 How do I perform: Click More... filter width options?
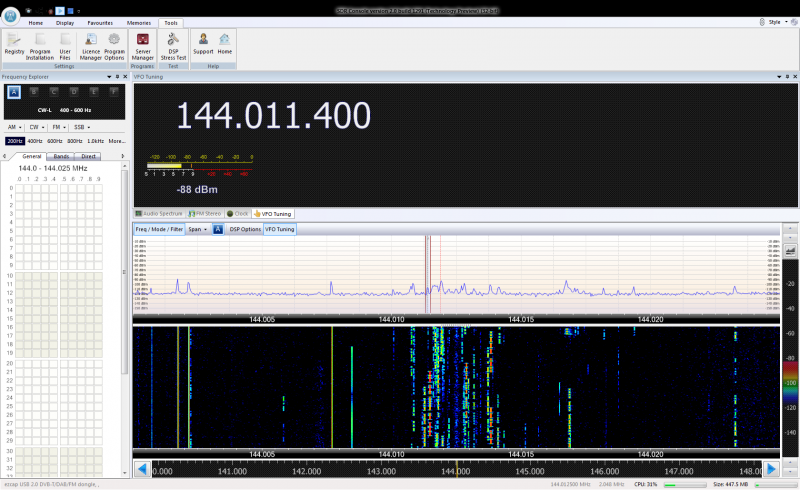117,141
